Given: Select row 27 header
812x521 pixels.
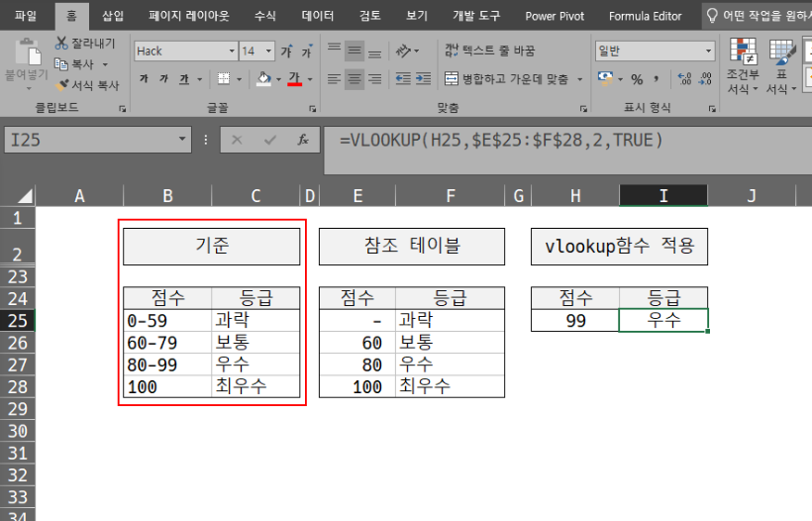Looking at the screenshot, I should tap(18, 365).
